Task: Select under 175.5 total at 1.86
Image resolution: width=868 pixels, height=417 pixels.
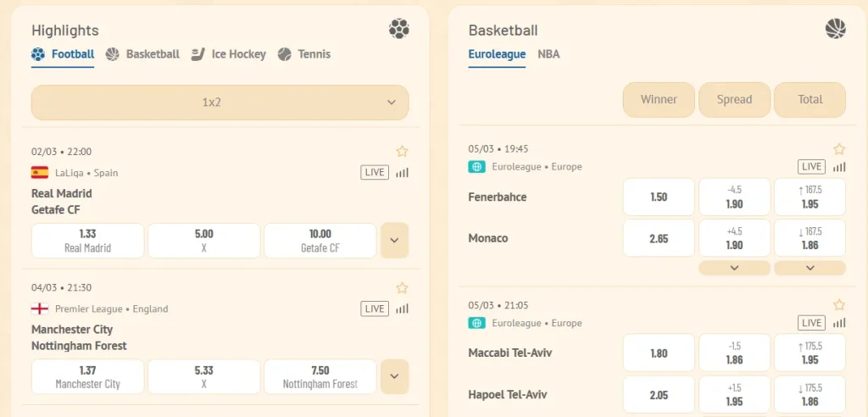Action: pos(810,394)
